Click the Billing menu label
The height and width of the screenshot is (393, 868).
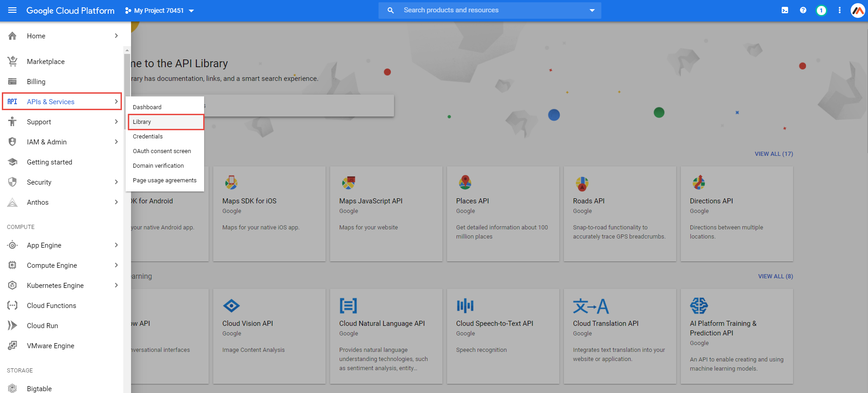click(36, 81)
